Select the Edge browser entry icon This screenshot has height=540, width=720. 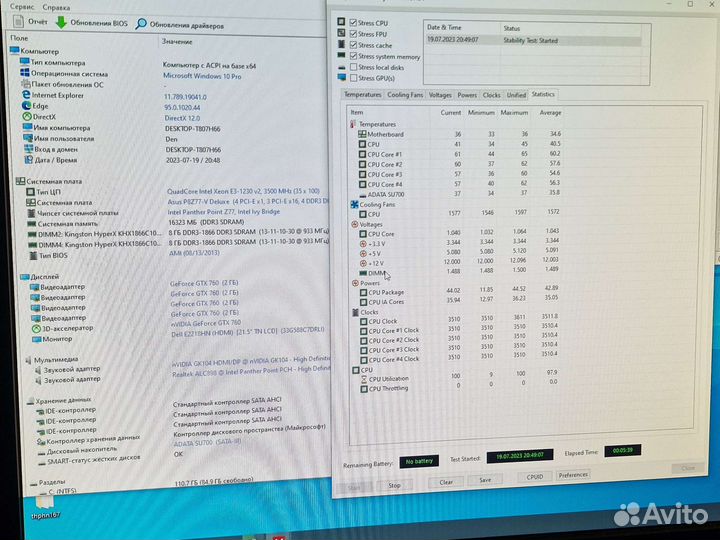click(x=24, y=105)
